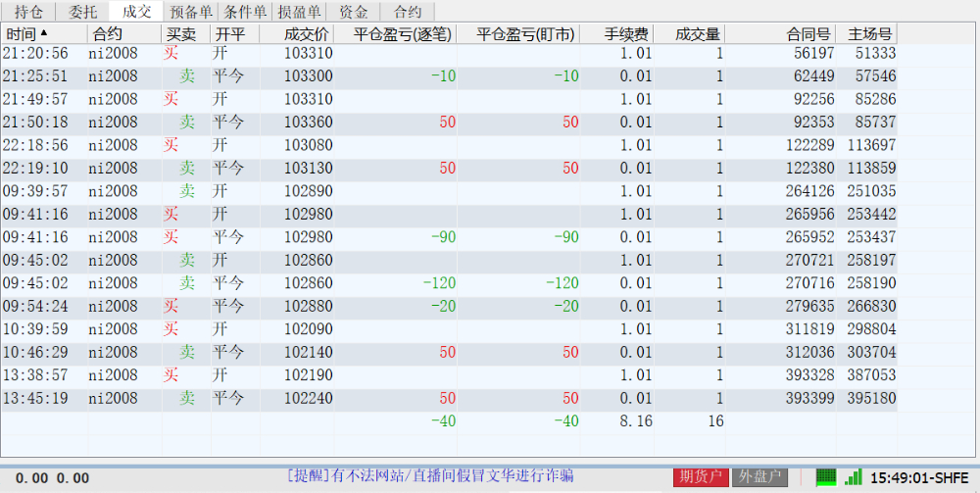Click price 102240 in the trade list
Screen dimensions: 980x493
308,398
